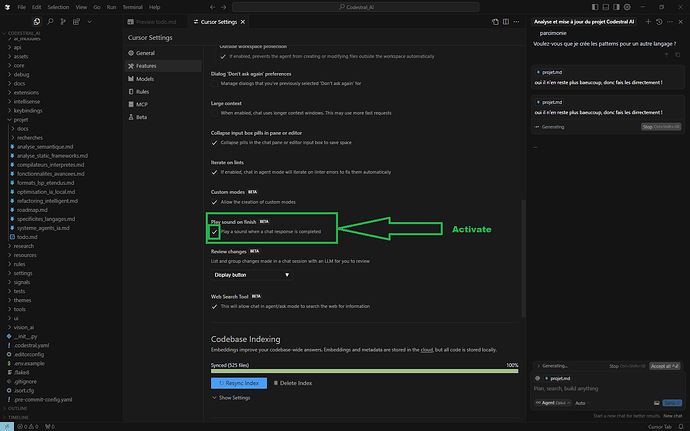Image resolution: width=690 pixels, height=431 pixels.
Task: Open Rules settings section
Action: pyautogui.click(x=163, y=92)
